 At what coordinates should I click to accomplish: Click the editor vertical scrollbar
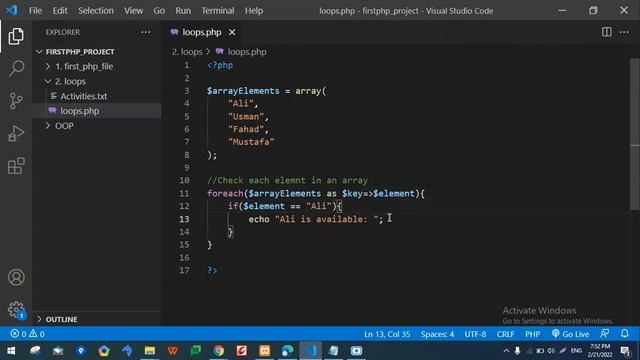(635, 135)
